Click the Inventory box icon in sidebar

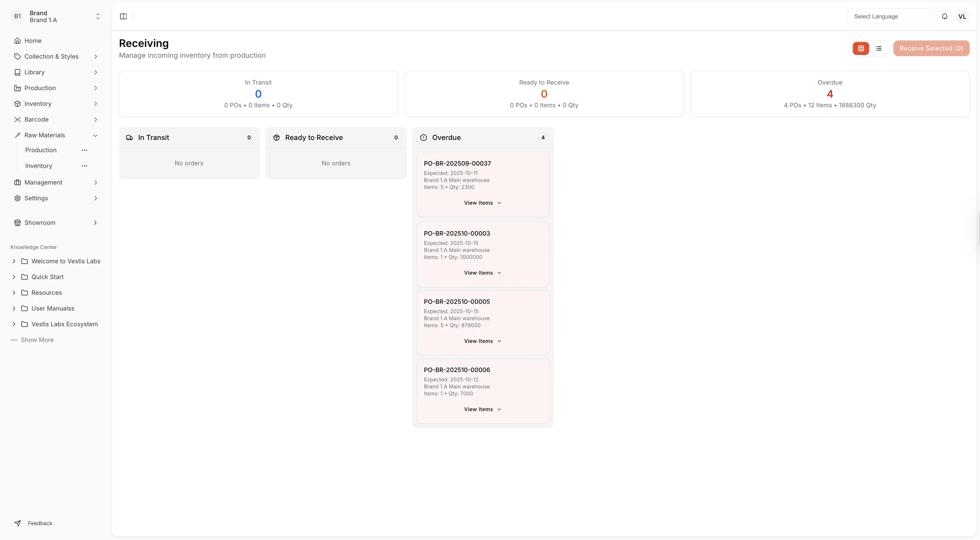tap(17, 104)
